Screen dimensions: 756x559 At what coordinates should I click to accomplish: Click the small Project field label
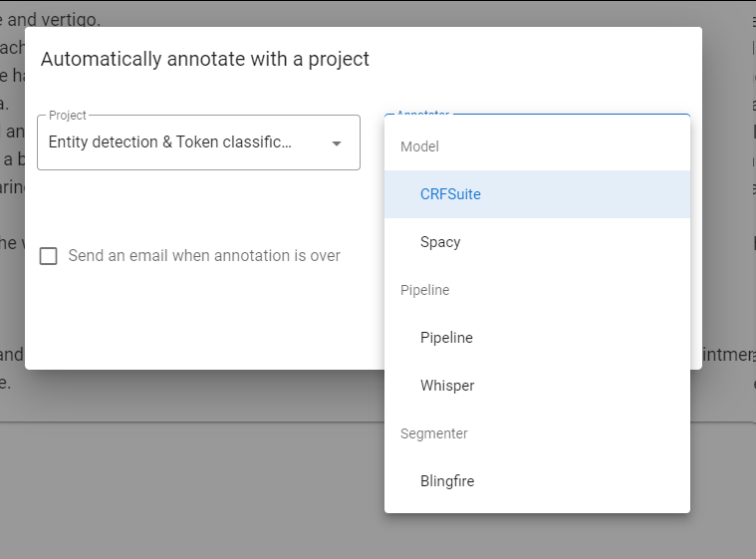(x=68, y=116)
